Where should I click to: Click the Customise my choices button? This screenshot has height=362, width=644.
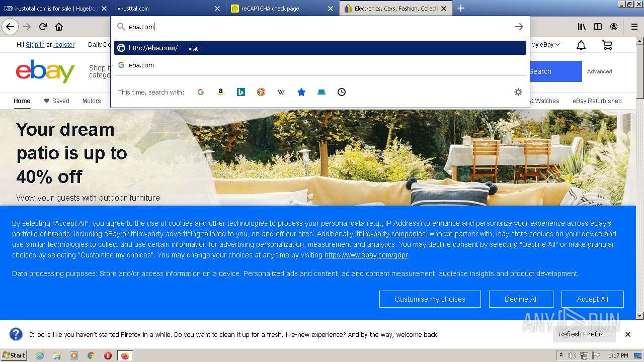point(430,299)
